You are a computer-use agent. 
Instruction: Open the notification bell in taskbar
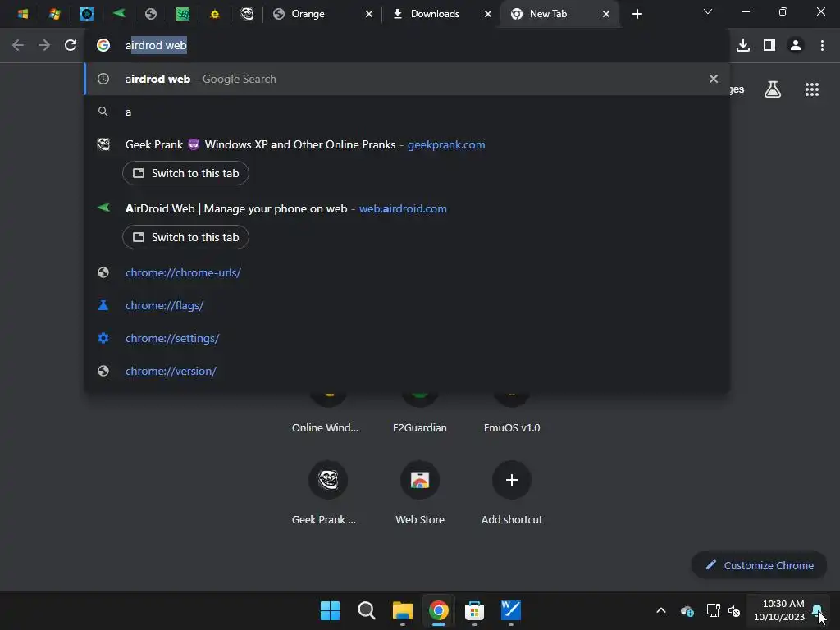817,610
